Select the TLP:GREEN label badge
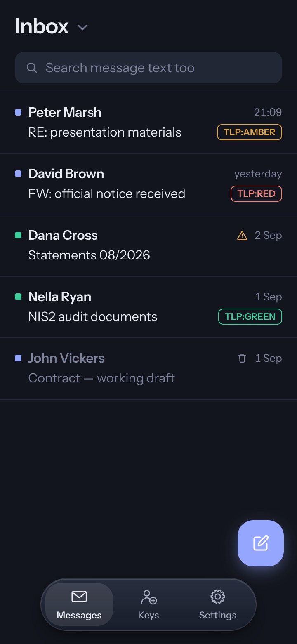 coord(250,317)
